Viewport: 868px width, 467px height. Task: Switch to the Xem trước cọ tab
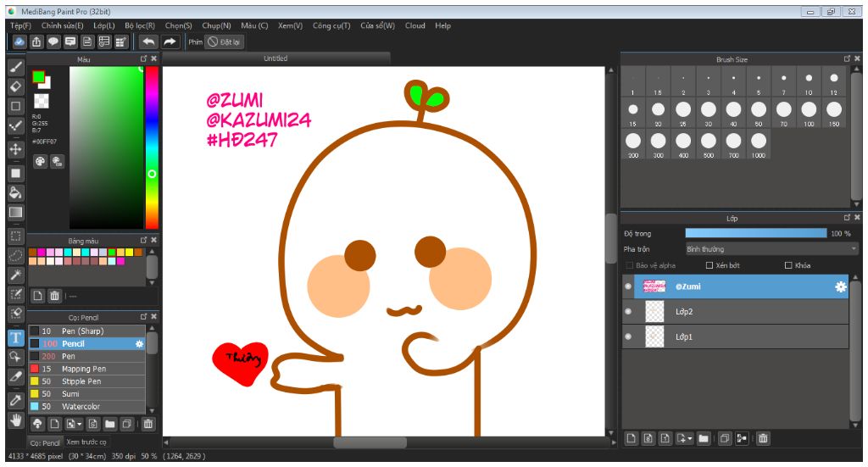point(86,442)
